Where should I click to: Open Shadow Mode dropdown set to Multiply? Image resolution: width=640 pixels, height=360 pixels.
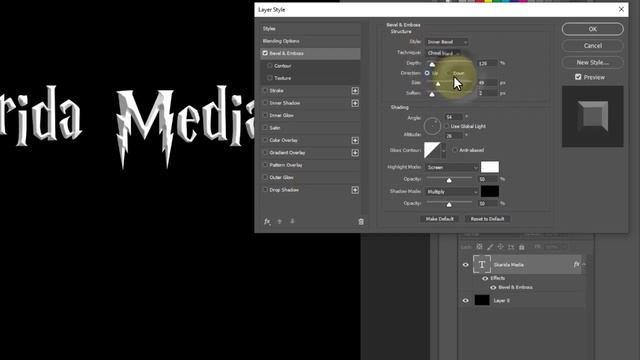coord(452,191)
